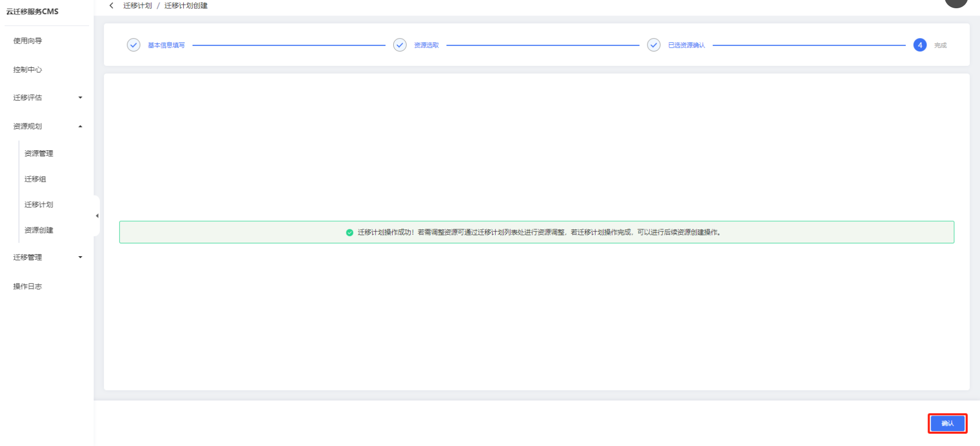Select the 资源规划 sidebar item
980x446 pixels.
coord(28,127)
